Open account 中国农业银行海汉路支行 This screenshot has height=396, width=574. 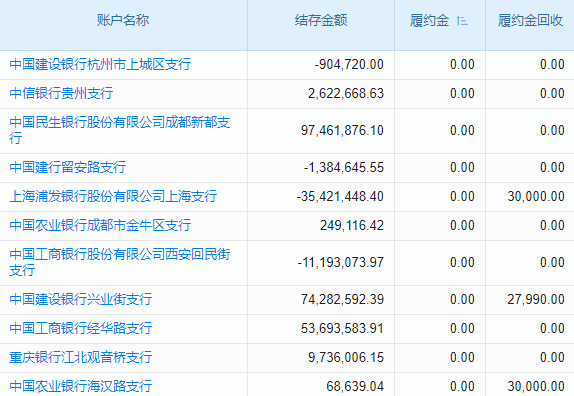coord(81,386)
